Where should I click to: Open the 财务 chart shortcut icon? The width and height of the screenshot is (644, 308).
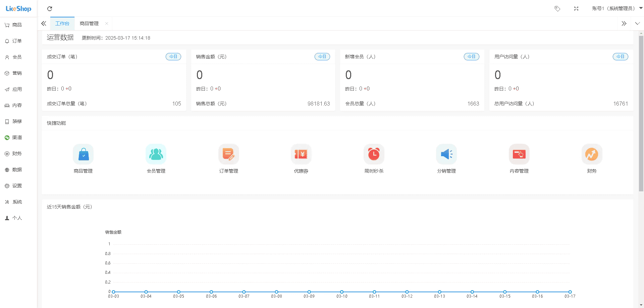point(592,154)
